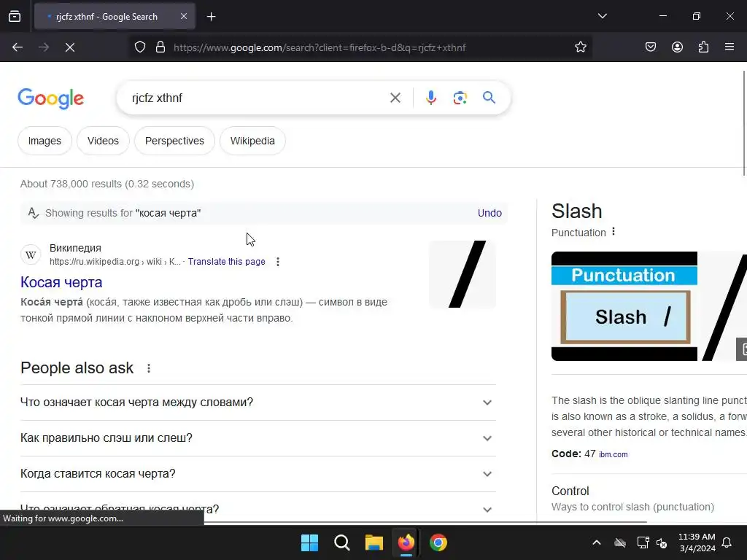Open options for Википедия result
This screenshot has width=747, height=560.
(x=278, y=262)
